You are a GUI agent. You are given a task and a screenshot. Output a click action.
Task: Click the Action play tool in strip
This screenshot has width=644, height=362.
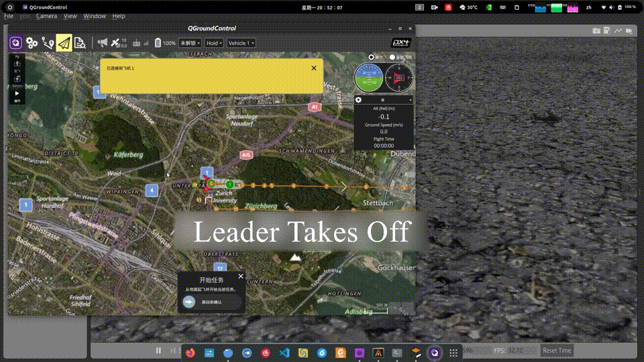[x=17, y=94]
